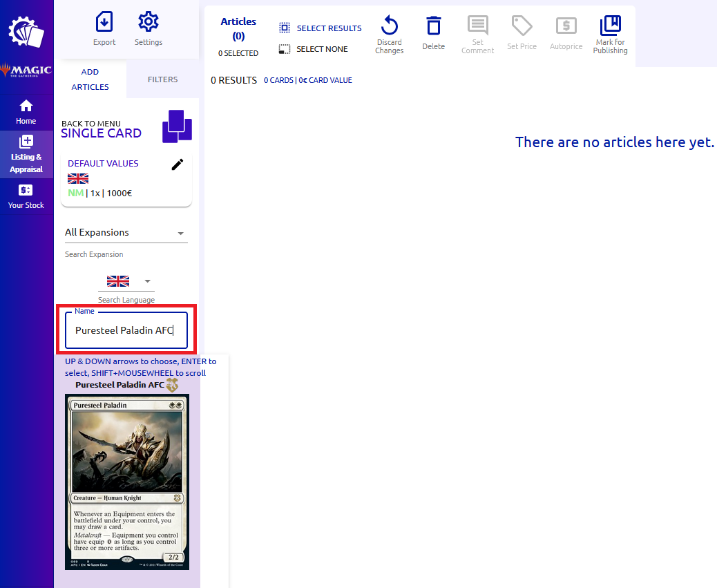This screenshot has height=588, width=717.
Task: Go to Home in sidebar
Action: pyautogui.click(x=26, y=113)
